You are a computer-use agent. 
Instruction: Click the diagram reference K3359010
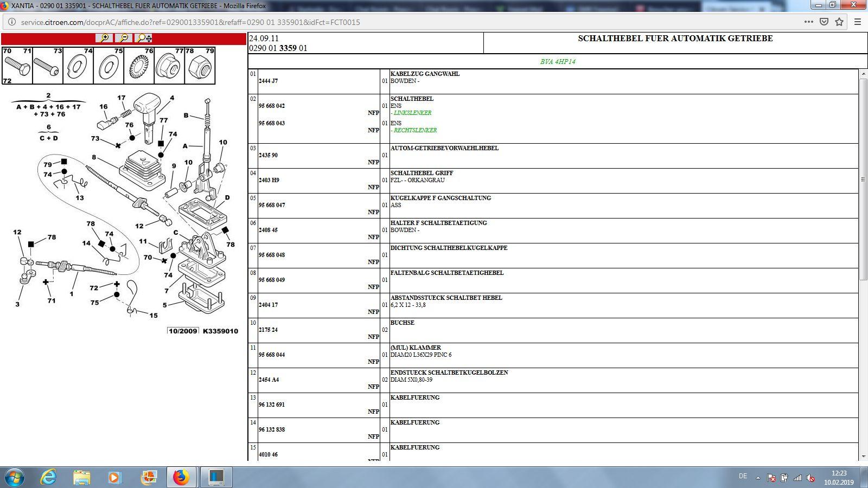(x=220, y=331)
